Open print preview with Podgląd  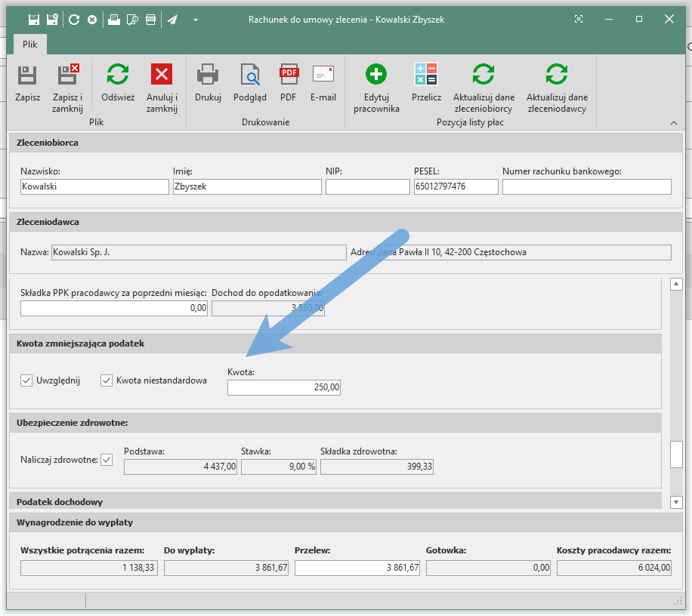(250, 75)
